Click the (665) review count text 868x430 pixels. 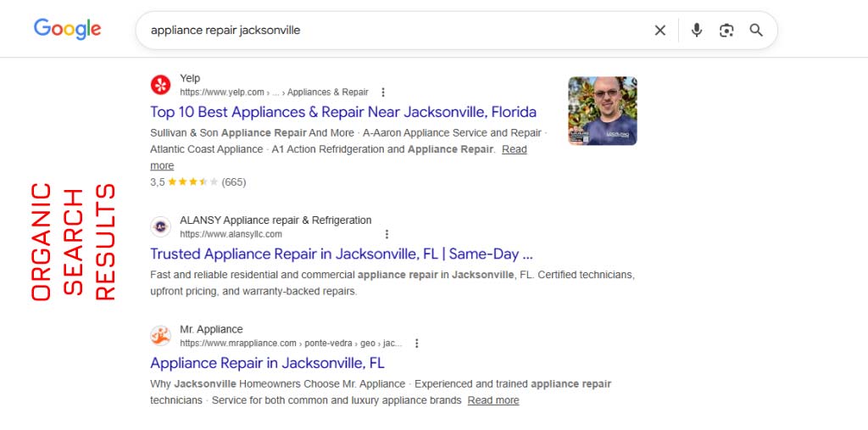coord(234,181)
